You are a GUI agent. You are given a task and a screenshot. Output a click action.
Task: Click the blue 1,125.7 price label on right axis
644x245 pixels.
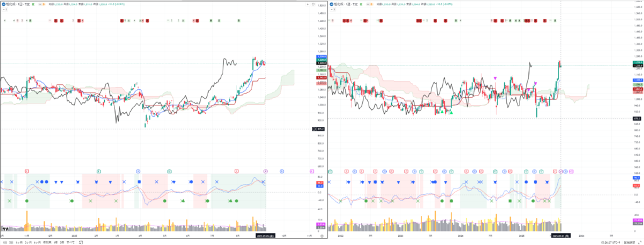638,80
